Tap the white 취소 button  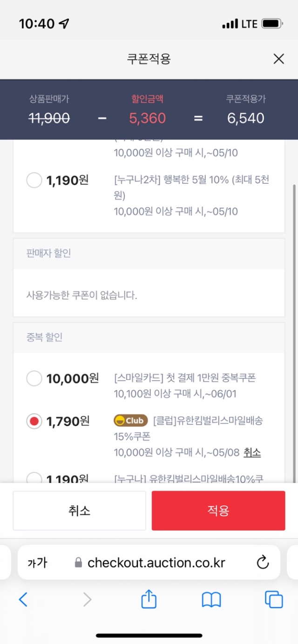click(79, 510)
